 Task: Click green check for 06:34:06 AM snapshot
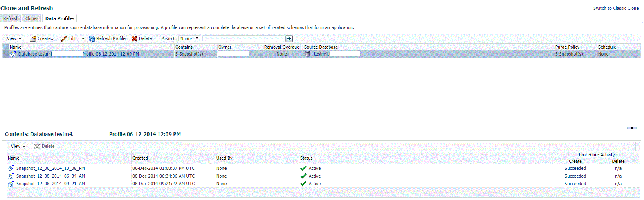pos(303,176)
